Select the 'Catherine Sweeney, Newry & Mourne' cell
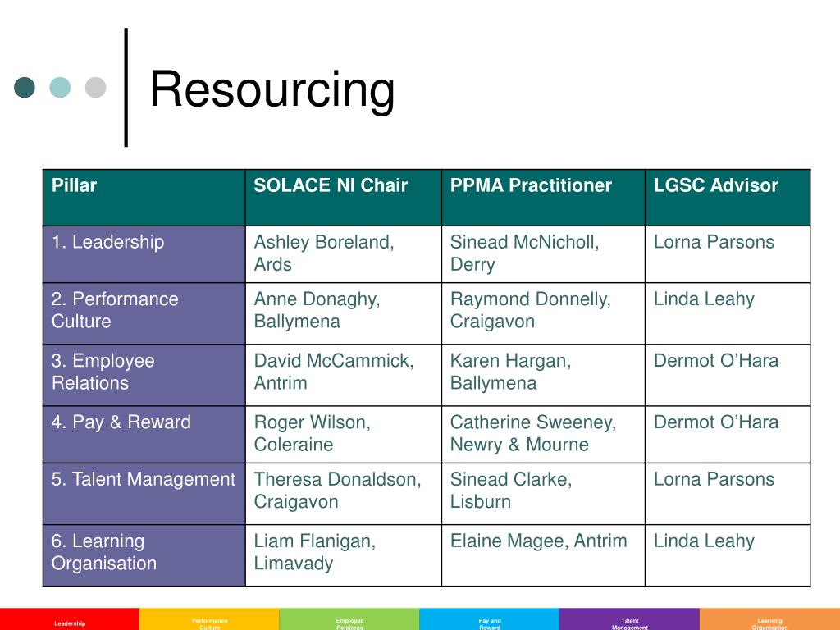The width and height of the screenshot is (840, 630). point(543,435)
